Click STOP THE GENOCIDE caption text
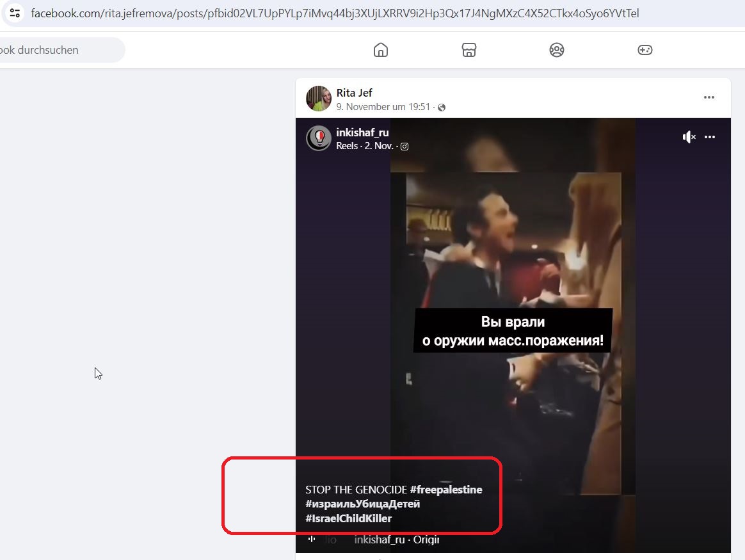Viewport: 745px width, 560px height. point(356,490)
